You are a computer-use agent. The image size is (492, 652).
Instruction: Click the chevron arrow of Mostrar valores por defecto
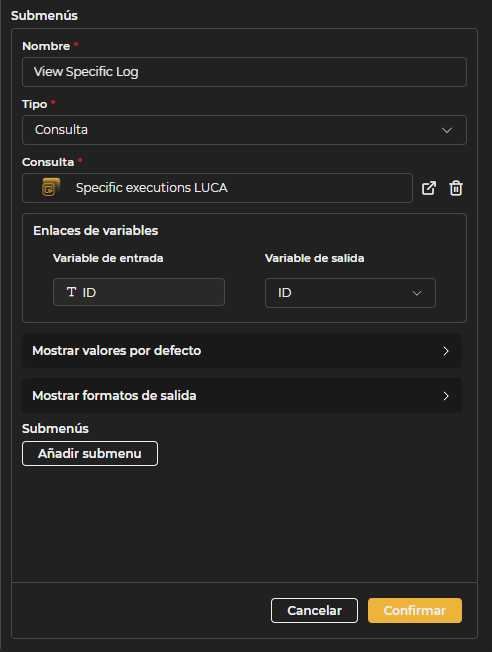(x=446, y=351)
